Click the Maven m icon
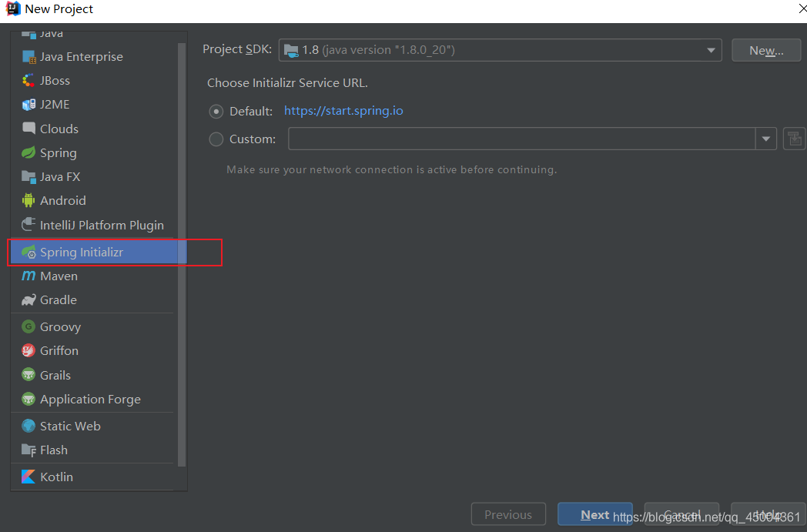The width and height of the screenshot is (807, 532). click(28, 276)
